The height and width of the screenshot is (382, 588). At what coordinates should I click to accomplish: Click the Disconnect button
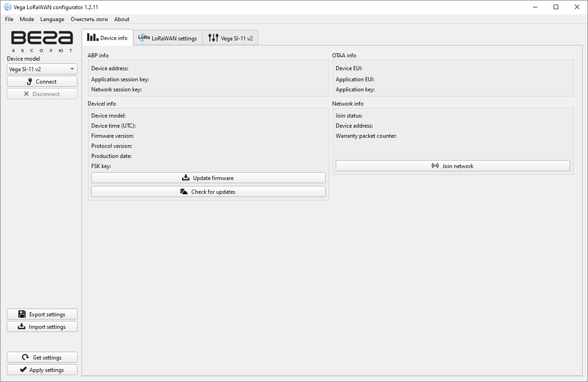[42, 94]
